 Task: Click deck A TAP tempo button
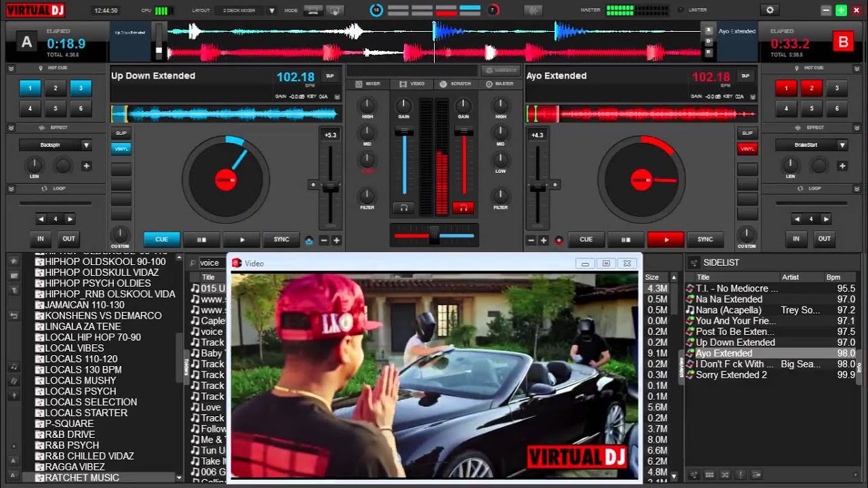330,76
